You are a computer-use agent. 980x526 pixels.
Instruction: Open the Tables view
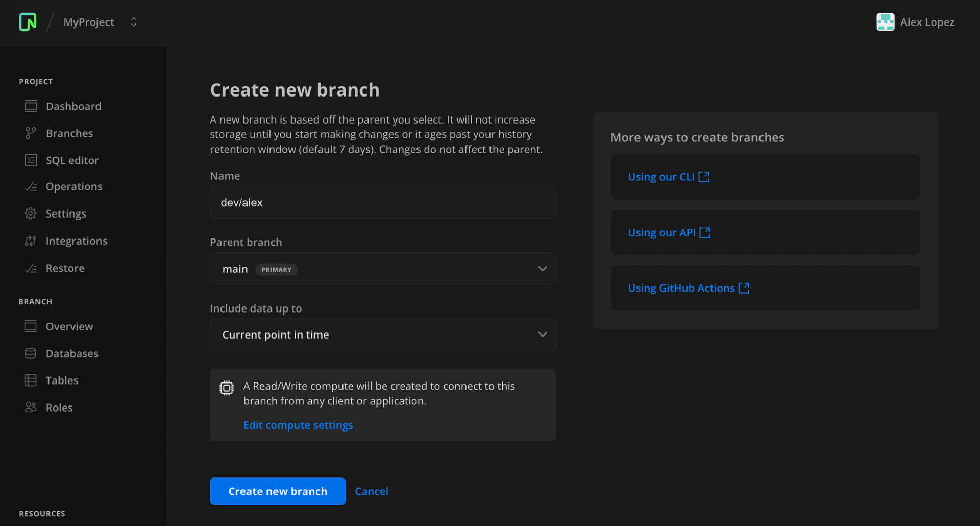click(62, 380)
